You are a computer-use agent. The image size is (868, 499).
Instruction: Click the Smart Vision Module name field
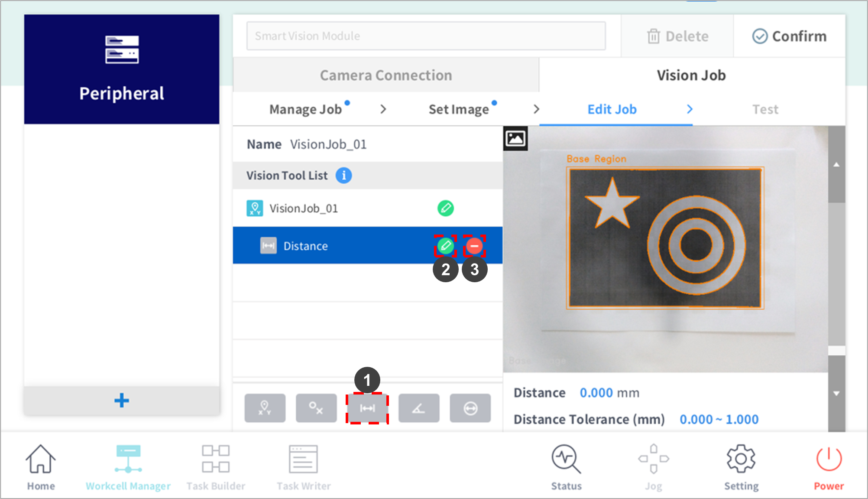(x=426, y=36)
